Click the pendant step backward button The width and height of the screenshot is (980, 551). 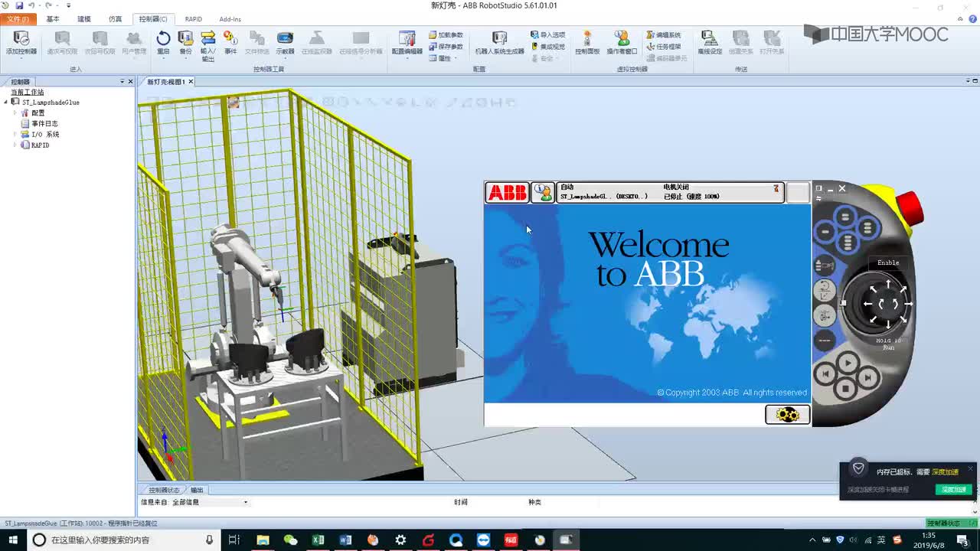(x=825, y=374)
